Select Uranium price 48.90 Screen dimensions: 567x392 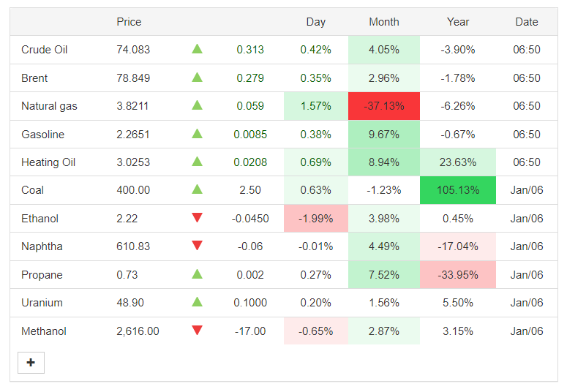click(x=130, y=303)
